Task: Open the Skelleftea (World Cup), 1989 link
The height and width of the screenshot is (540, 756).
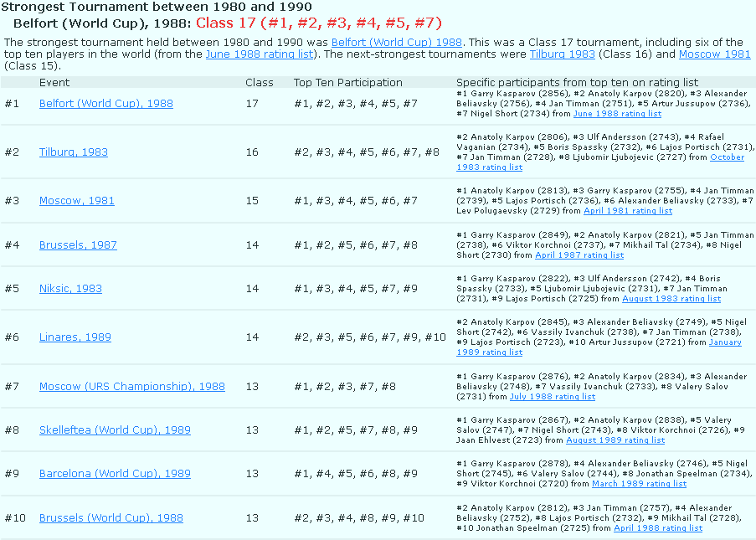Action: pyautogui.click(x=115, y=430)
